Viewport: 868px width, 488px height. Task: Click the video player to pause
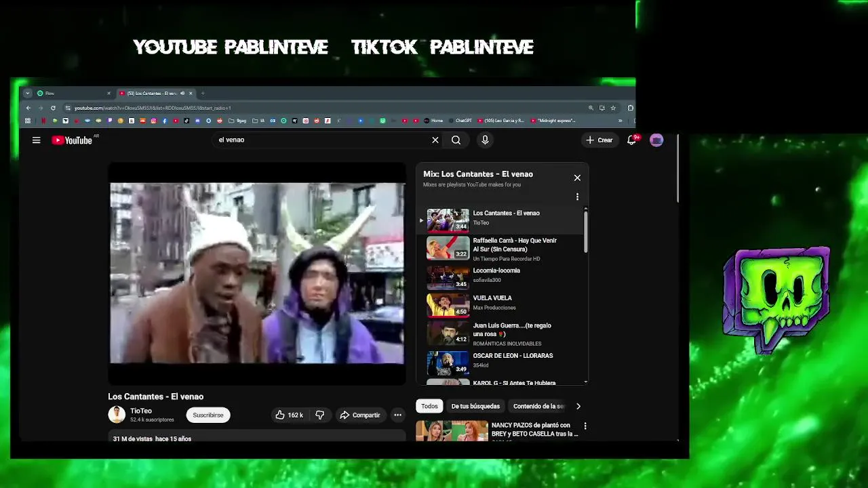(x=257, y=274)
